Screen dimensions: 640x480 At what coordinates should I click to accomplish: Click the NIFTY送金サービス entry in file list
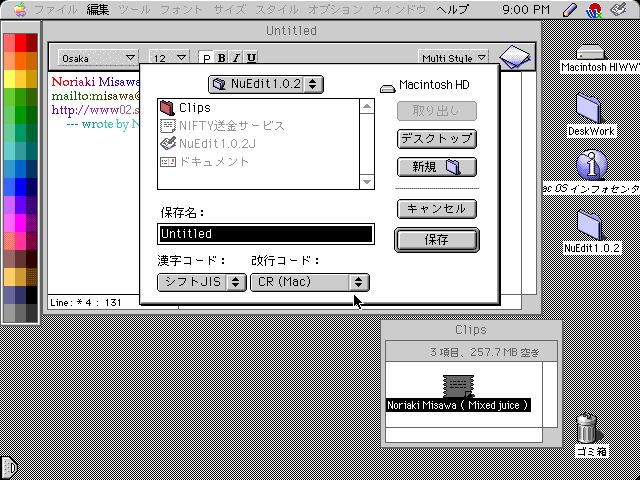pyautogui.click(x=222, y=126)
